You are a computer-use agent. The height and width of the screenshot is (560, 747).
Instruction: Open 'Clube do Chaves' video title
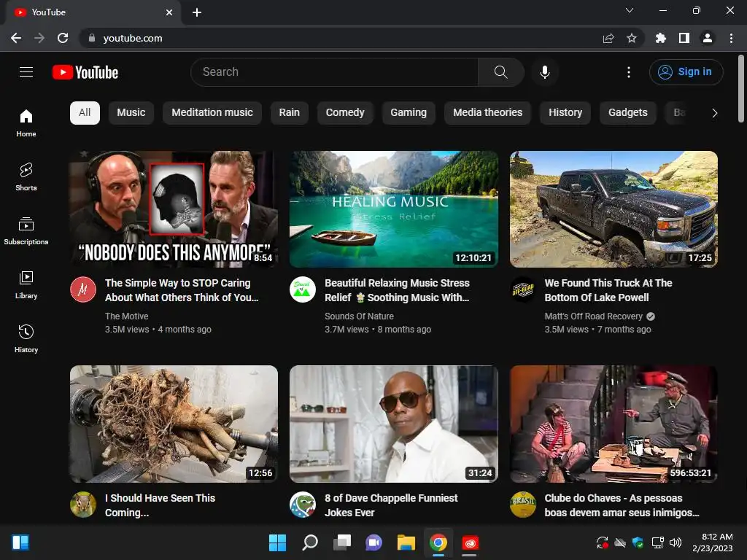click(622, 505)
